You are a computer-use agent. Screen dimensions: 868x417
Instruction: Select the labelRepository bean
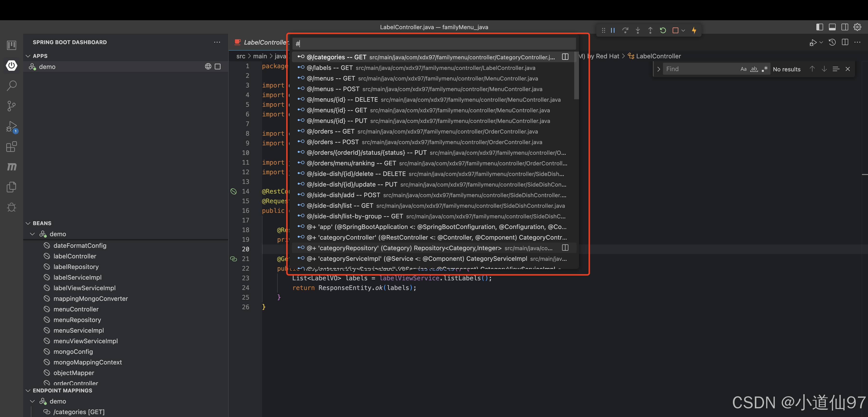[76, 267]
